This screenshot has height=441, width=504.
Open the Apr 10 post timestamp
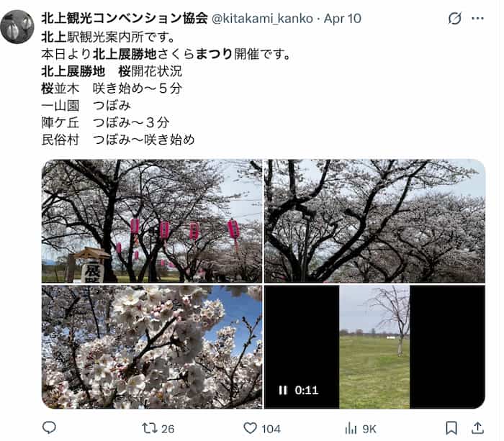click(342, 19)
